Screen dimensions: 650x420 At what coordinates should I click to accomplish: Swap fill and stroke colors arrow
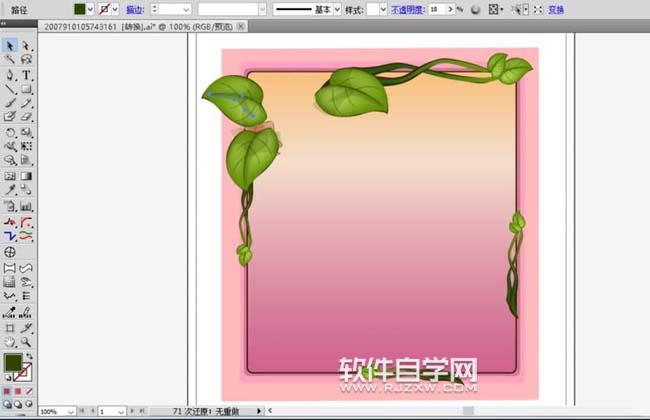[x=29, y=356]
